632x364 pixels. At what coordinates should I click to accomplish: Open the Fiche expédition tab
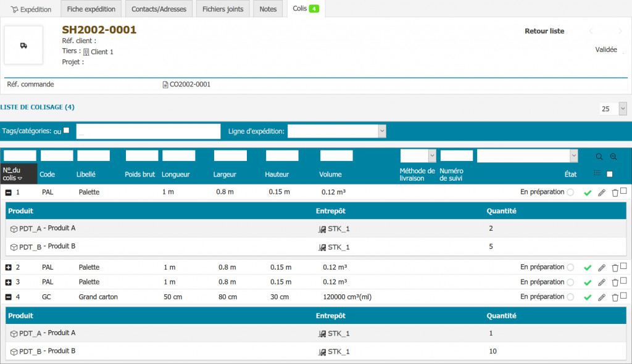pyautogui.click(x=91, y=9)
